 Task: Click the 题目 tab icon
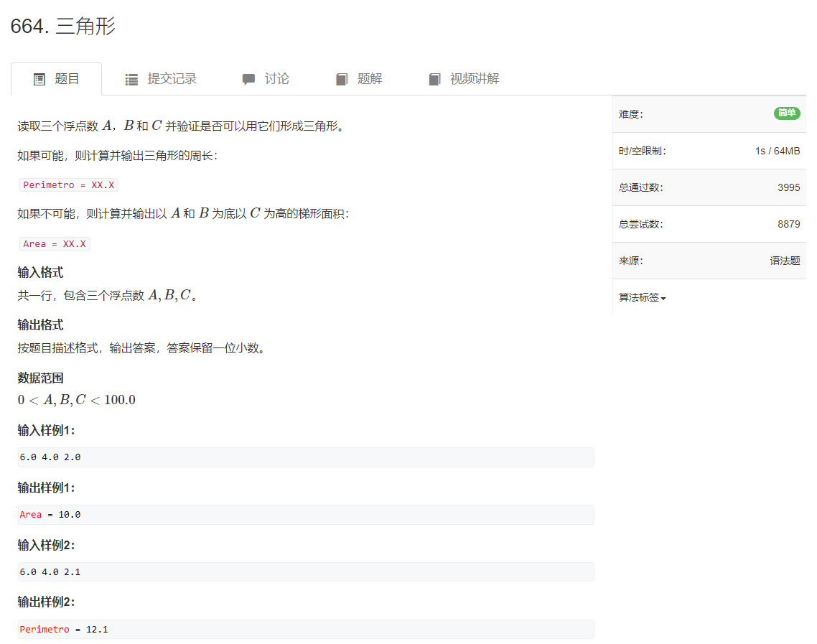tap(39, 79)
